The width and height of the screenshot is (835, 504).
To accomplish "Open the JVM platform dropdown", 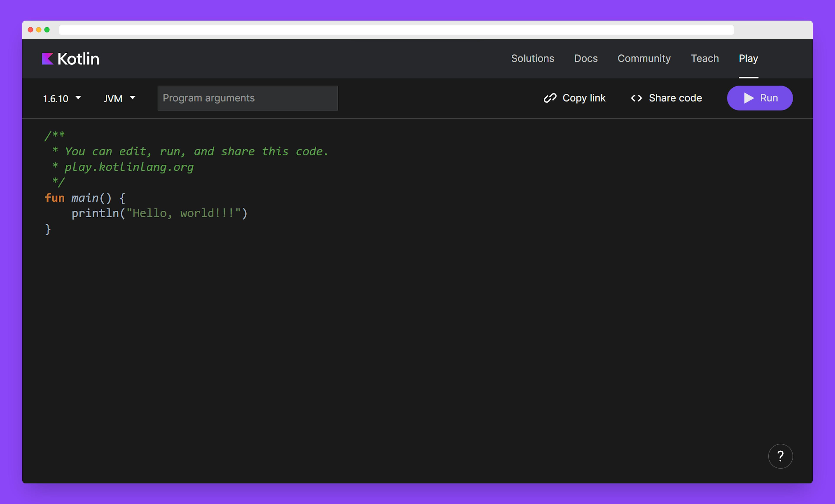I will point(119,98).
